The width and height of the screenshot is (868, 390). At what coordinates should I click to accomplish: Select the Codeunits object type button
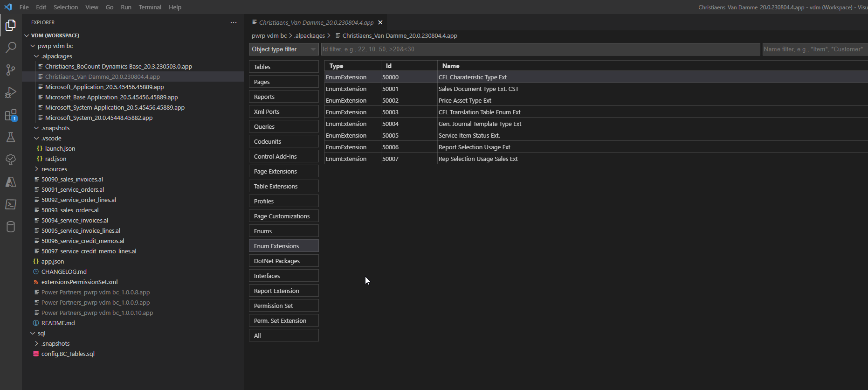pyautogui.click(x=283, y=141)
